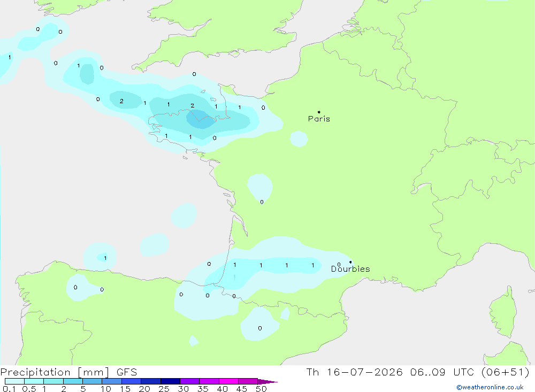Image resolution: width=535 pixels, height=392 pixels.
Task: Pick the 10–15 mm blue legend swatch
Action: pyautogui.click(x=112, y=381)
